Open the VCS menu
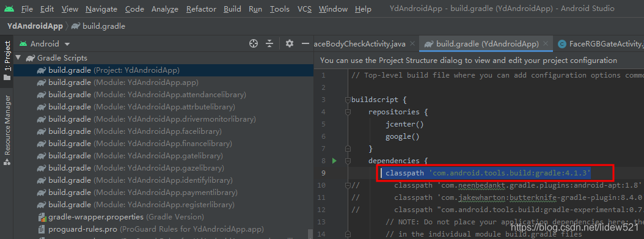Image resolution: width=644 pixels, height=239 pixels. pos(304,9)
